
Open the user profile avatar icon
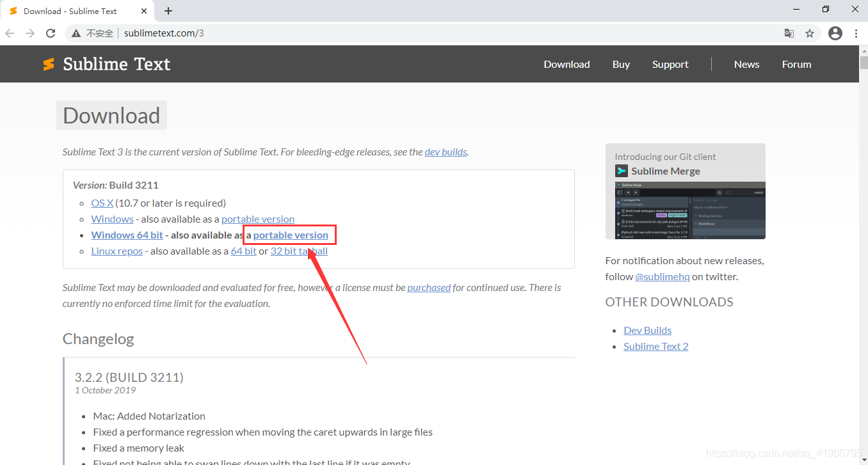pyautogui.click(x=835, y=33)
